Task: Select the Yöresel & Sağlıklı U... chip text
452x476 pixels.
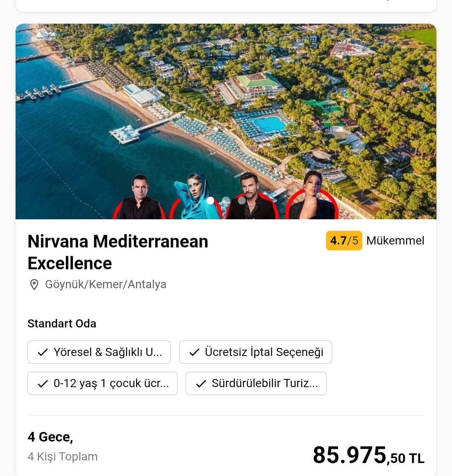Action: pos(108,352)
